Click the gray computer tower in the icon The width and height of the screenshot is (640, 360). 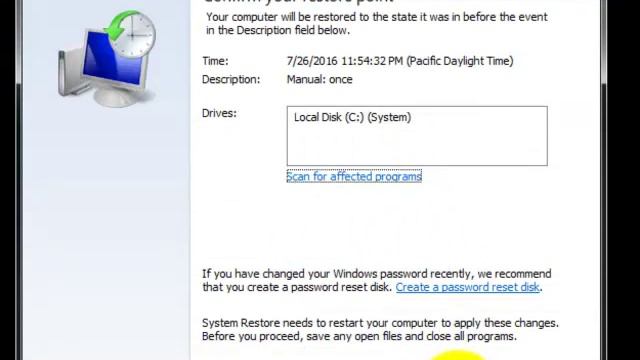point(69,73)
